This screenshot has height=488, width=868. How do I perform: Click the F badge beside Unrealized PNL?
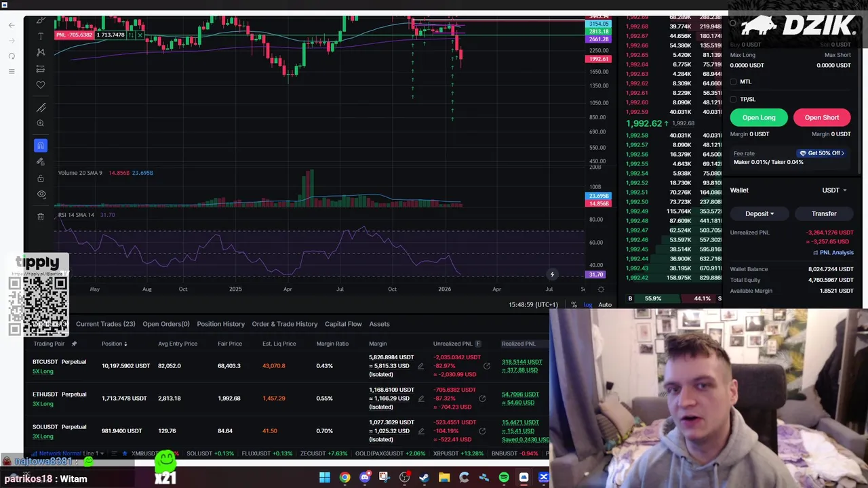click(x=477, y=344)
